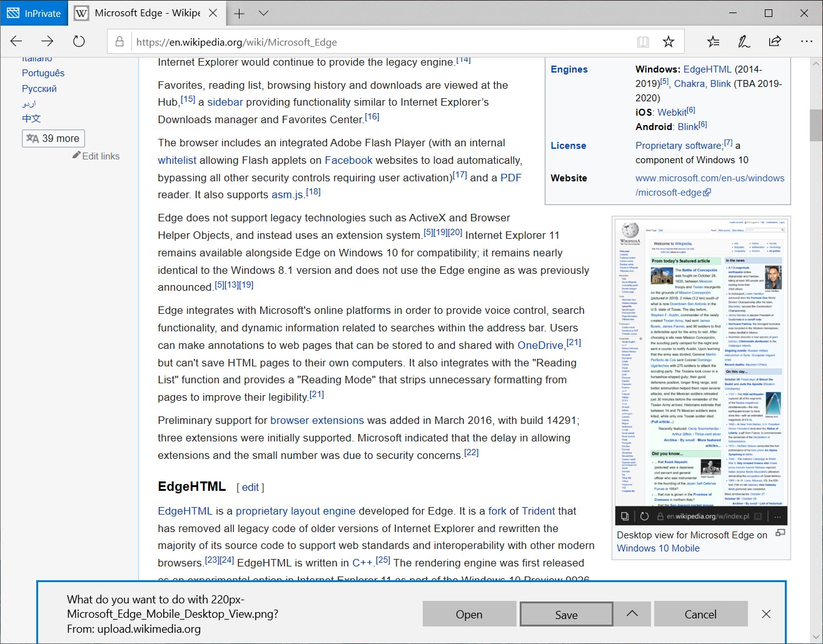Click the site lock security icon
The height and width of the screenshot is (644, 823).
[x=119, y=42]
